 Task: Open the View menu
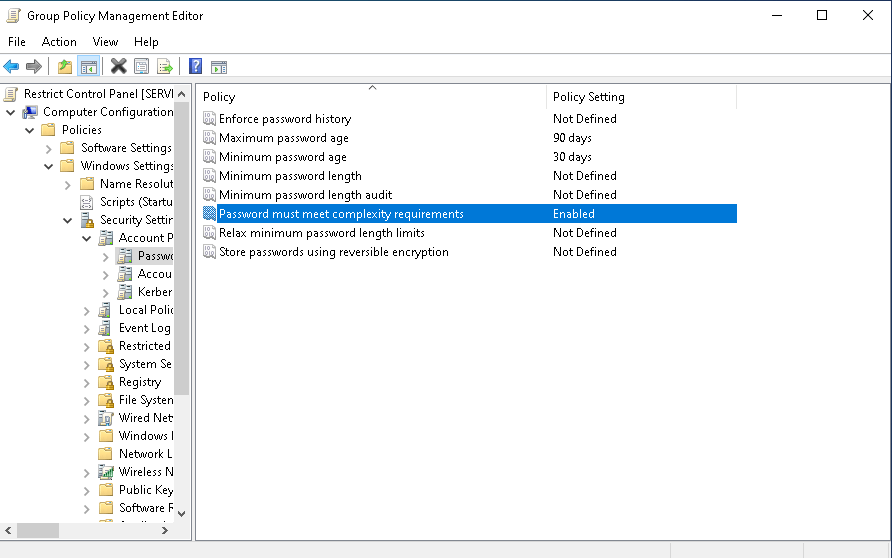tap(105, 42)
